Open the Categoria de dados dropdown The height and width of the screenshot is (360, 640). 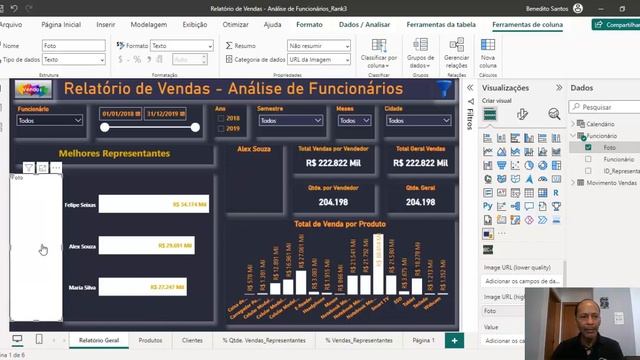pyautogui.click(x=319, y=60)
